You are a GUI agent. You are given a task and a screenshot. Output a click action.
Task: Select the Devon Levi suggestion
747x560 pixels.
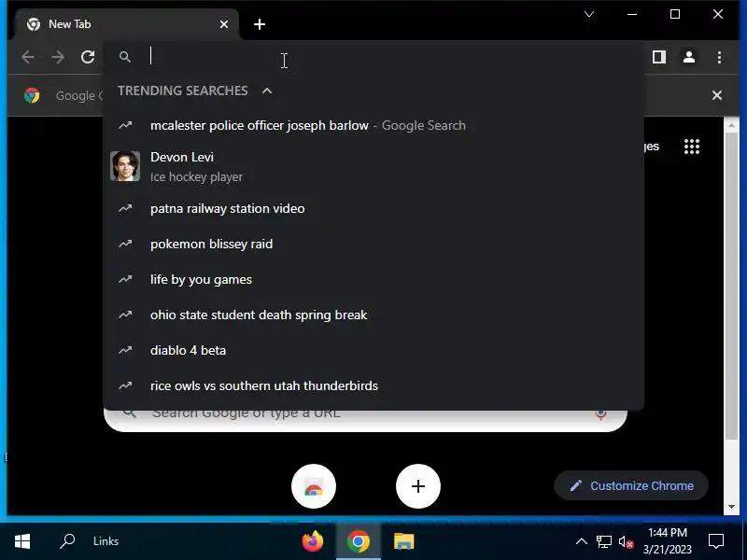373,167
